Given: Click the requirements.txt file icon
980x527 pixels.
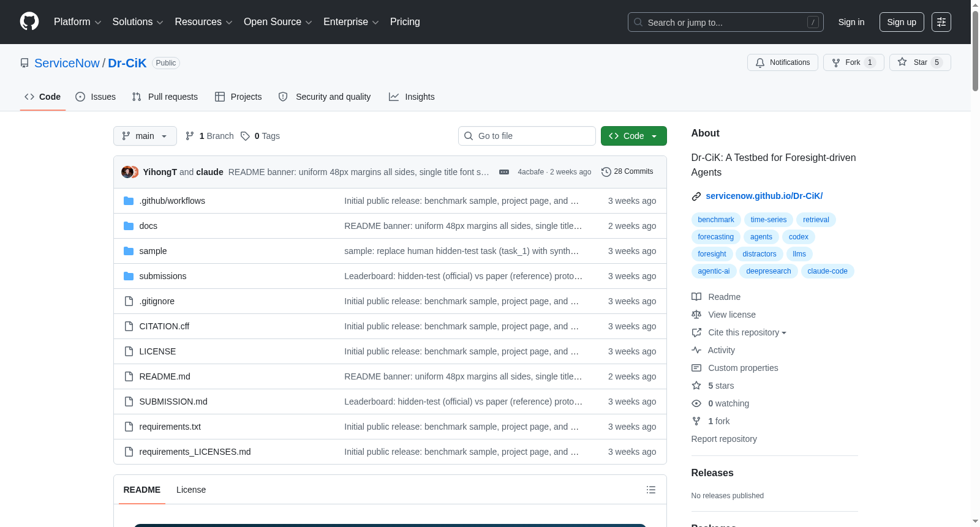Looking at the screenshot, I should tap(129, 427).
